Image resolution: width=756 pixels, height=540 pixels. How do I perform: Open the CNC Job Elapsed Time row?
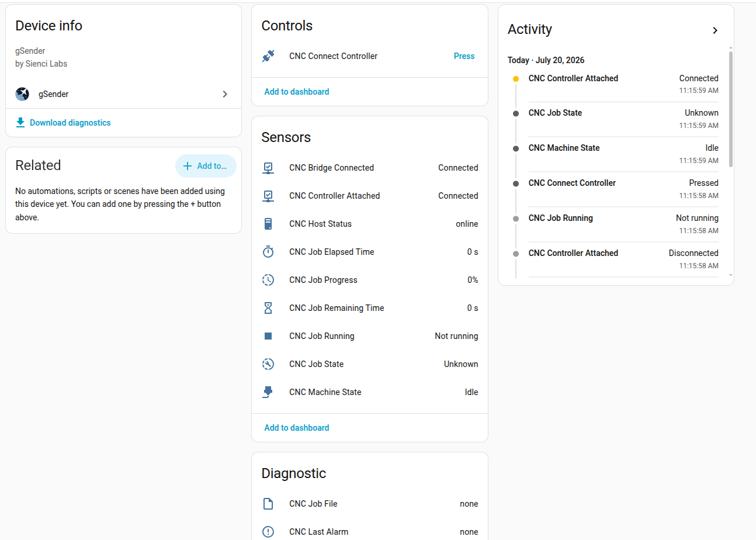click(370, 252)
